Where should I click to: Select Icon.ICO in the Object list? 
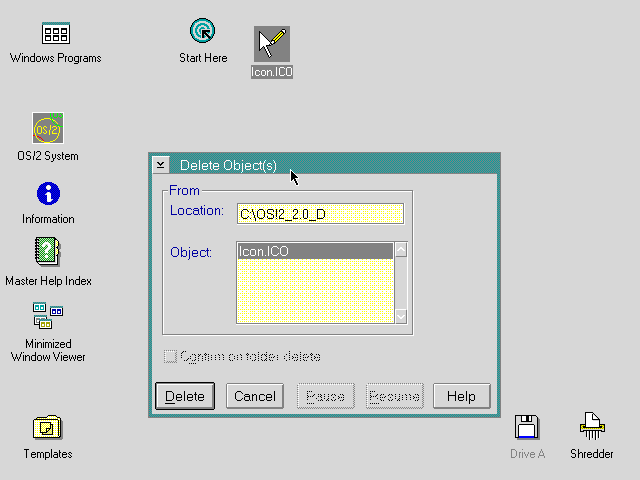(x=315, y=251)
